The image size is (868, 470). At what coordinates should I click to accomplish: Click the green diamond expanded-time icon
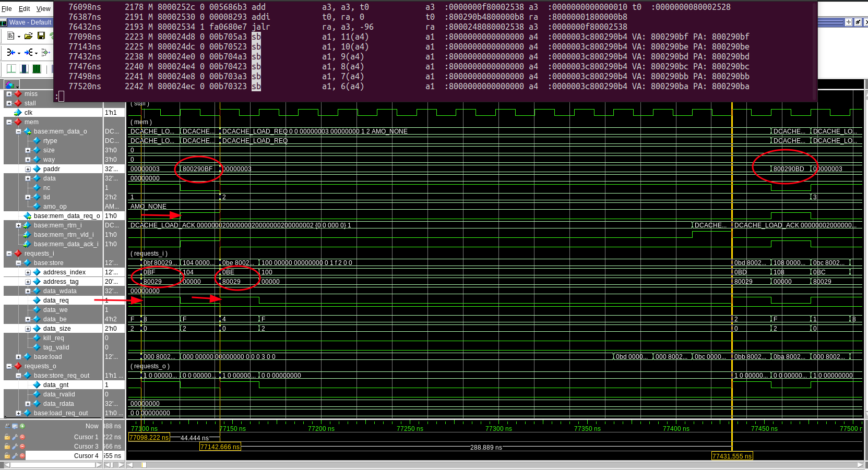point(45,52)
